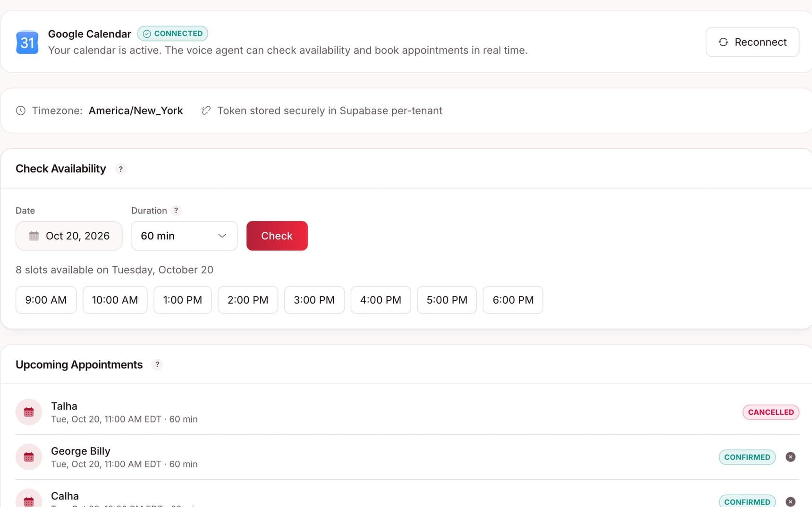Click the calendar icon beside Talha appointment
Screen dimensions: 812x507
pos(29,412)
